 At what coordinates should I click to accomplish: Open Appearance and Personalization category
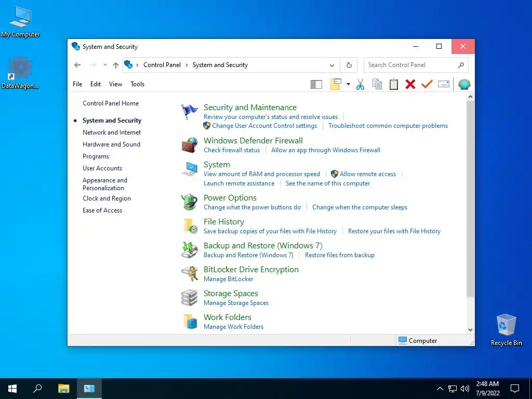[x=105, y=184]
